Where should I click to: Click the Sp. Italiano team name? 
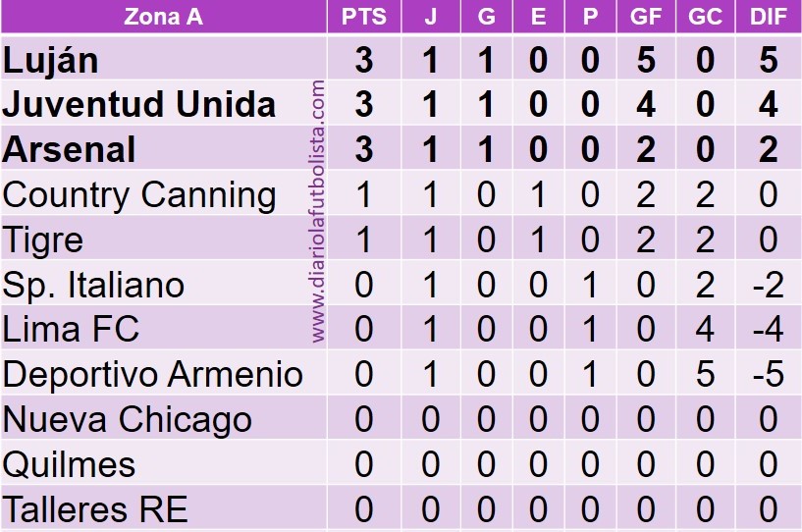tap(93, 285)
